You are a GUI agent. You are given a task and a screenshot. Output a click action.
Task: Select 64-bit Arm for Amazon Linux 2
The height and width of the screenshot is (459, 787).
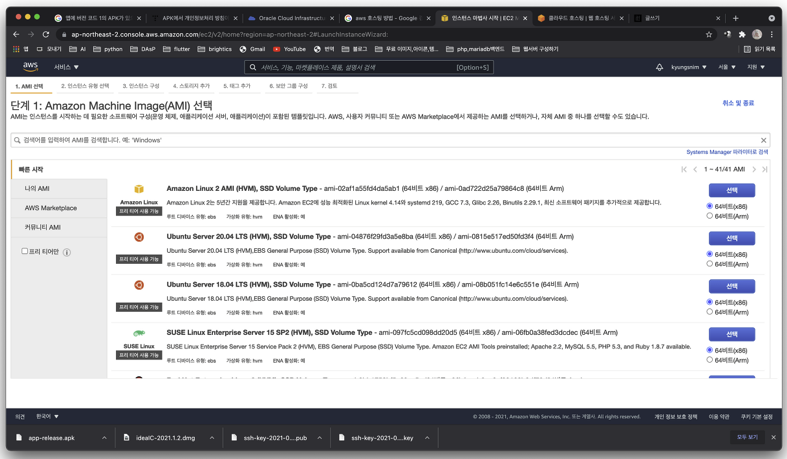coord(709,216)
